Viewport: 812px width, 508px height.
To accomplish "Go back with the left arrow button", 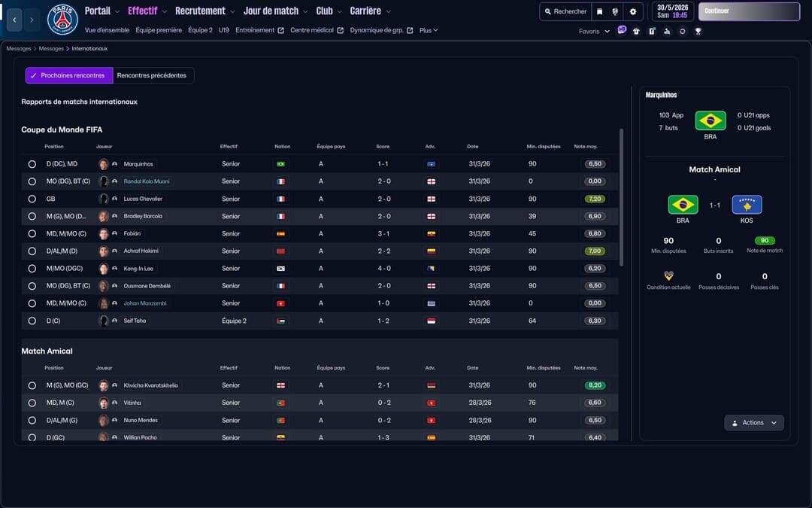I will [14, 20].
